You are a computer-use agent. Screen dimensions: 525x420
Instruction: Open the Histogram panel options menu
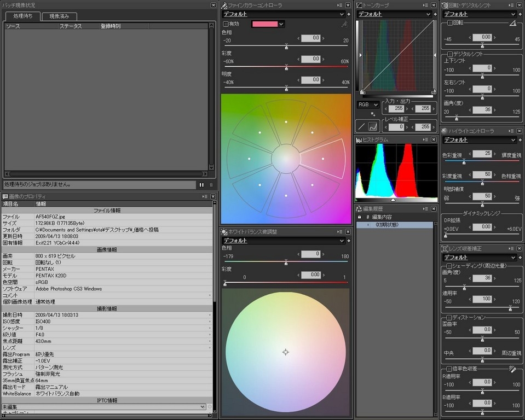click(425, 139)
